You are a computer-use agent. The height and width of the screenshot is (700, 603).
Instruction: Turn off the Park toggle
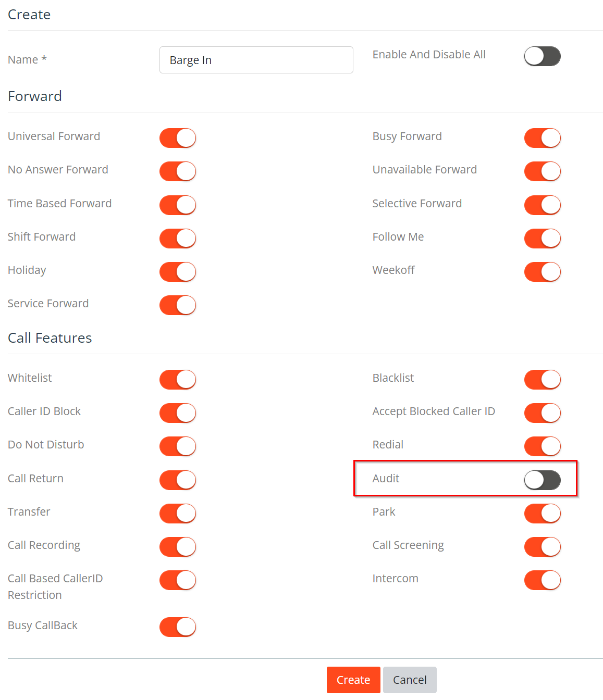(x=542, y=514)
